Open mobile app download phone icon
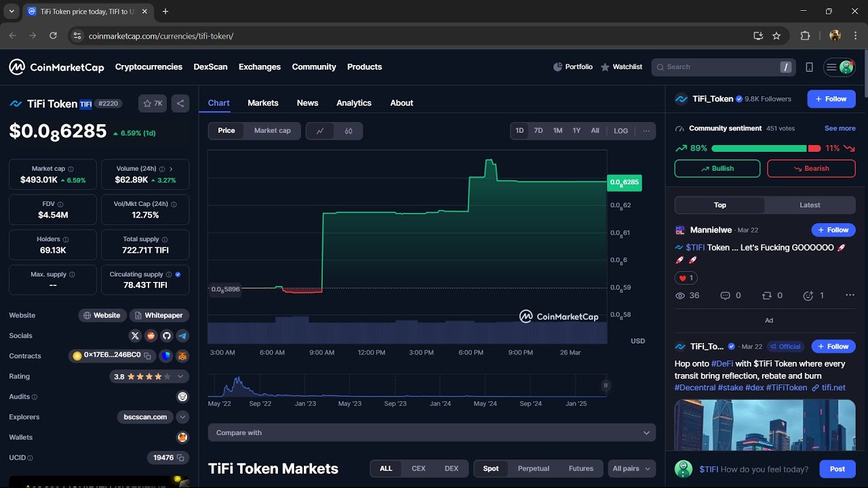The image size is (868, 488). pyautogui.click(x=809, y=67)
